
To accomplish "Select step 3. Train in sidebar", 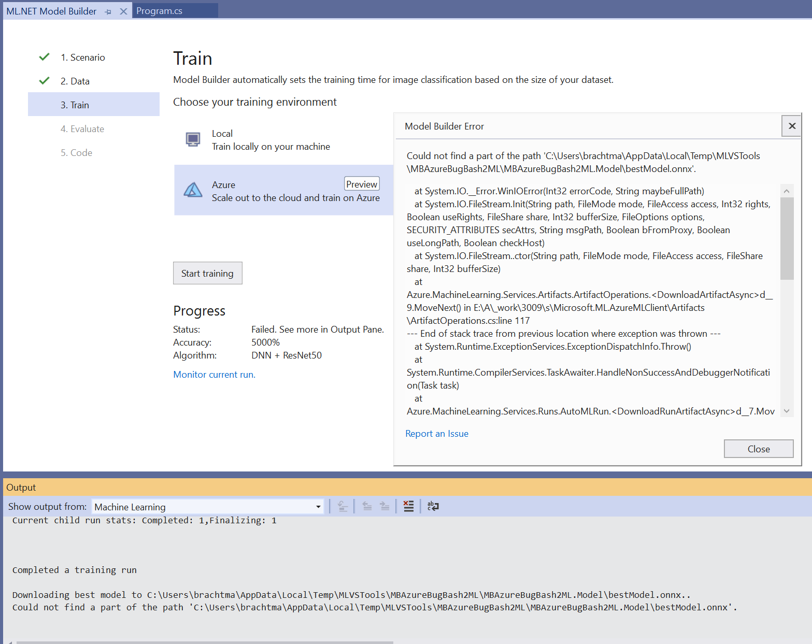I will [x=94, y=105].
